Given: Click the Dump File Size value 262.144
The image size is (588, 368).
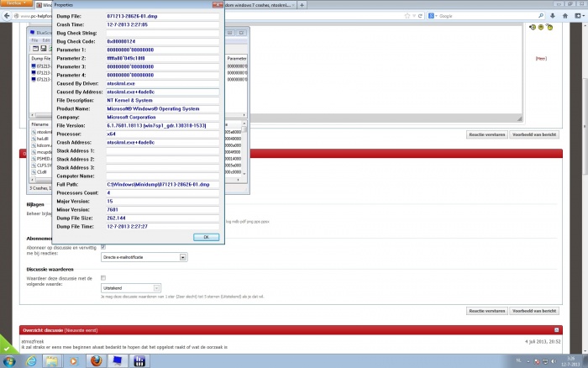Looking at the screenshot, I should point(162,218).
